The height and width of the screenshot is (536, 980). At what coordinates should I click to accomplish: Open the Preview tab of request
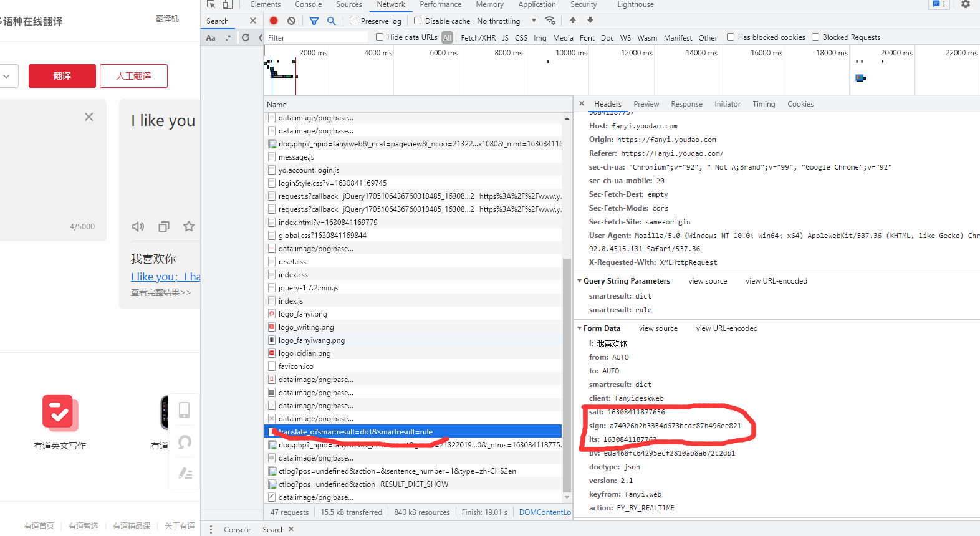(646, 104)
